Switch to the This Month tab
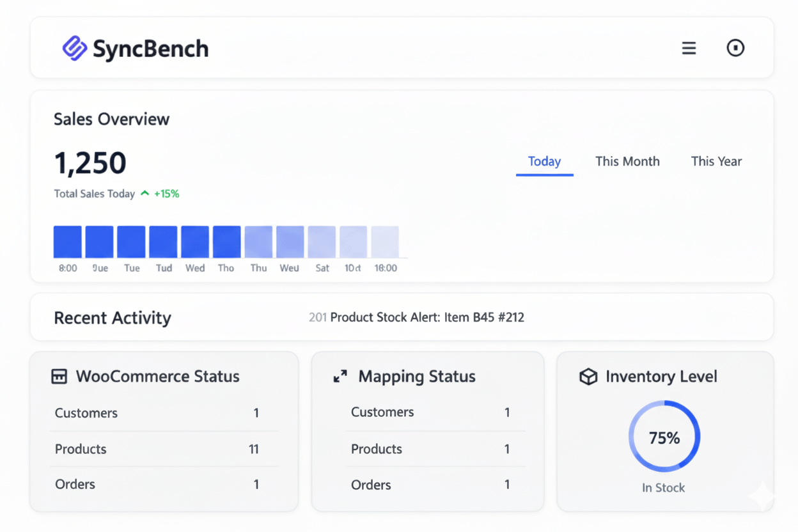Viewport: 798px width, 532px height. point(627,162)
